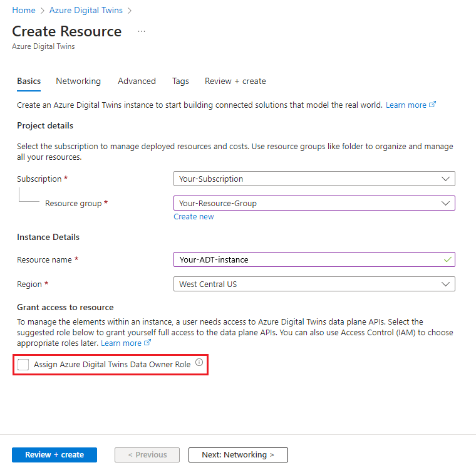The width and height of the screenshot is (476, 475).
Task: Click inside the Resource name input field
Action: 307,259
